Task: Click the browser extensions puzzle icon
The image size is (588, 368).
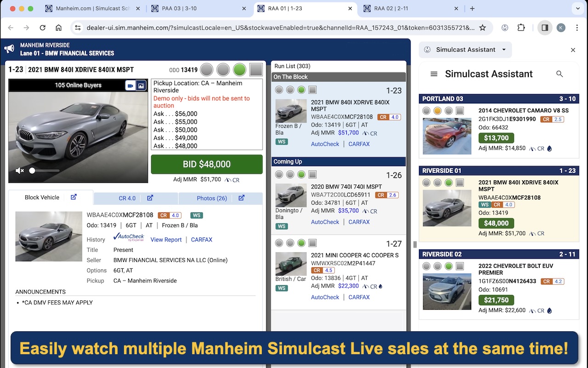Action: coord(521,28)
